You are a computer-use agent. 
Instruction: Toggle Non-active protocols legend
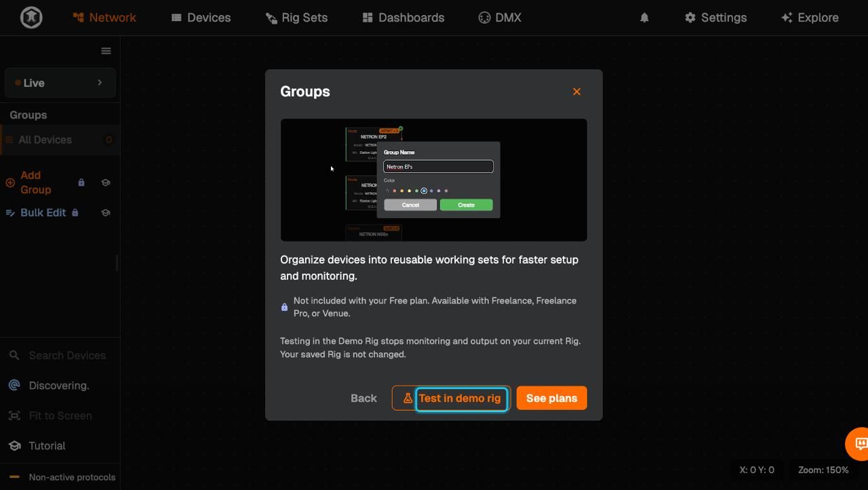(62, 476)
